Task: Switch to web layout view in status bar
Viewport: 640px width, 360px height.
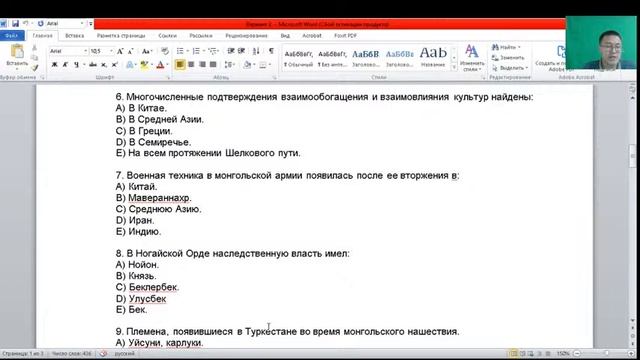Action: [x=530, y=353]
